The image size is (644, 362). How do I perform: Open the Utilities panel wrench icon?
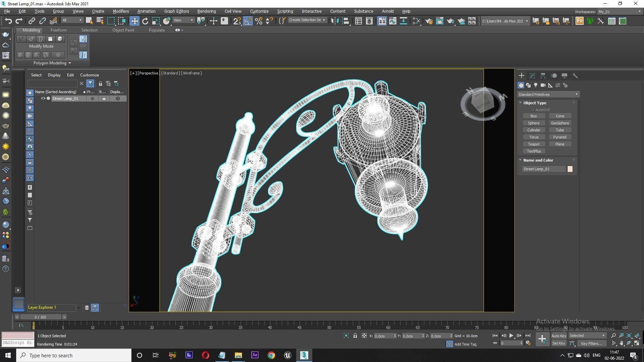(x=575, y=76)
